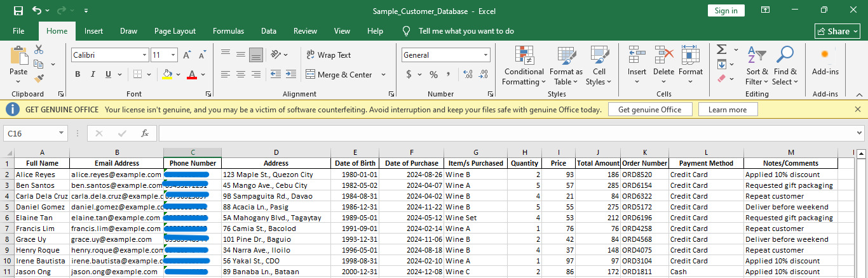
Task: Toggle Underline formatting
Action: click(108, 74)
